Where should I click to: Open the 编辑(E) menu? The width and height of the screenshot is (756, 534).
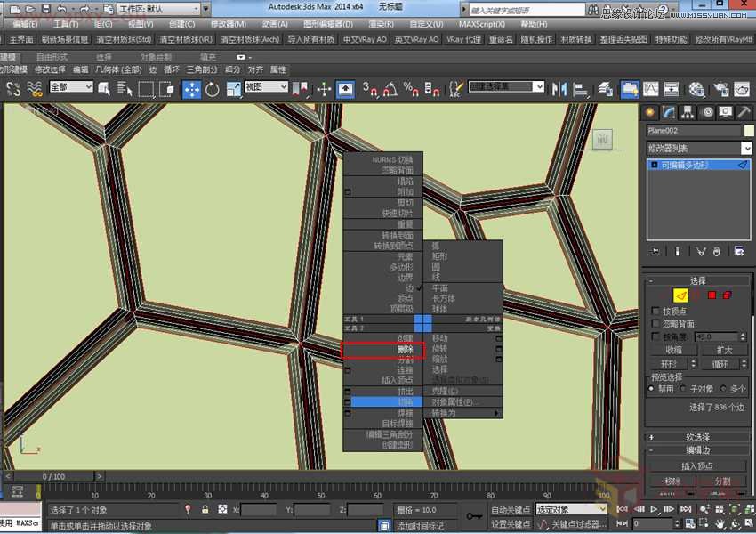pyautogui.click(x=26, y=24)
